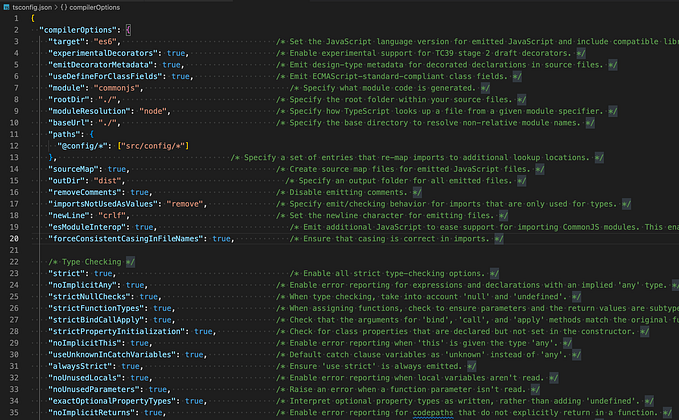The width and height of the screenshot is (679, 420).
Task: Click the "strictFunctionTypes" key
Action: coord(96,308)
